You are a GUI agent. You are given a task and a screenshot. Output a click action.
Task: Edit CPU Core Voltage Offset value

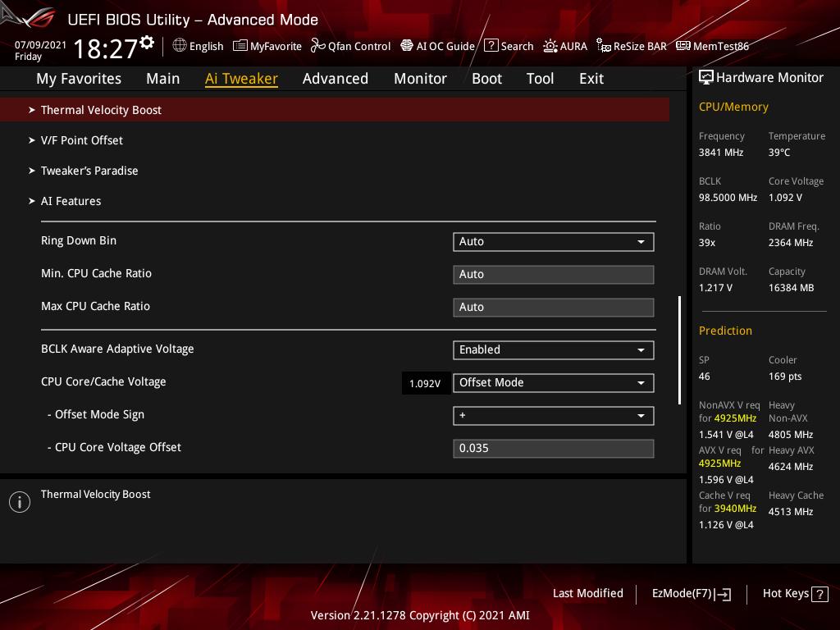click(x=554, y=449)
